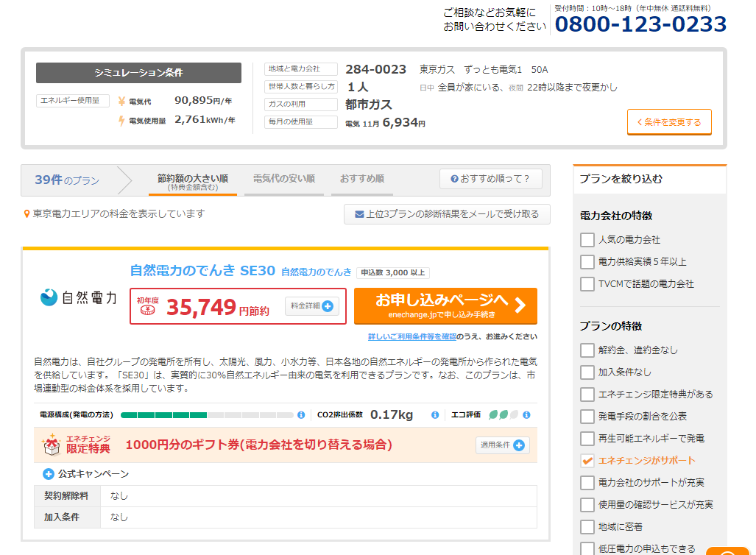Screen dimensions: 756x555
Task: Click 契約解除料 row label
Action: click(x=66, y=495)
